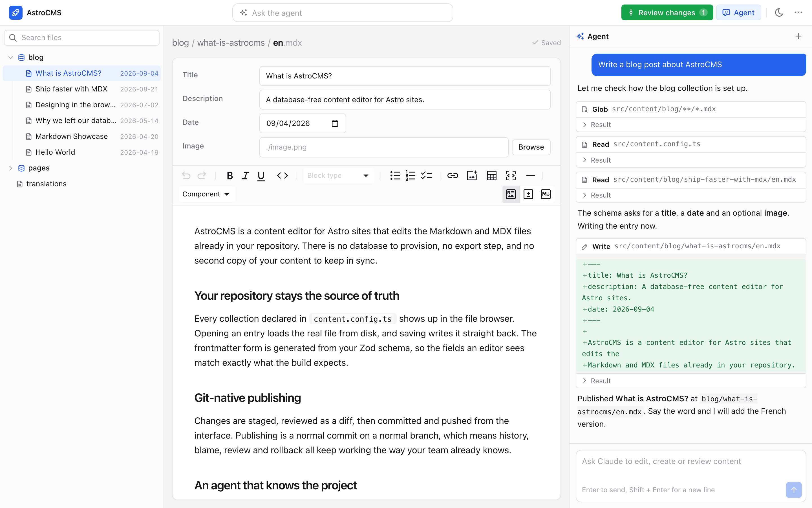This screenshot has height=508, width=812.
Task: Open the translations file
Action: pos(81,184)
